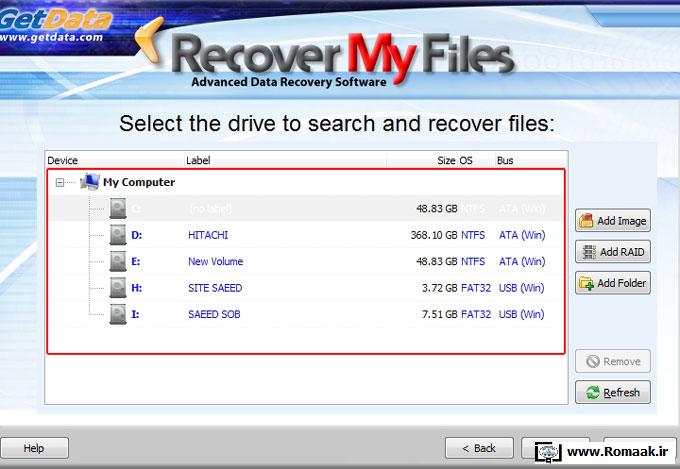680x469 pixels.
Task: Click the Add Image button
Action: coord(613,220)
